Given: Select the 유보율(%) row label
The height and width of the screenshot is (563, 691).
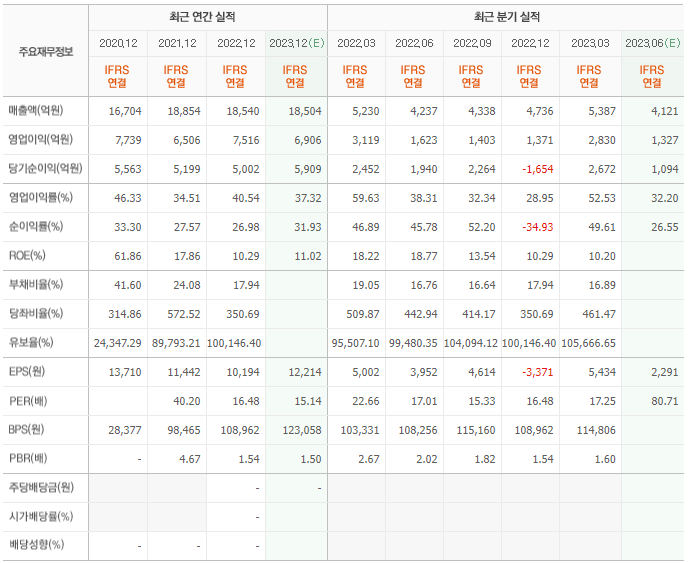Looking at the screenshot, I should pos(31,342).
